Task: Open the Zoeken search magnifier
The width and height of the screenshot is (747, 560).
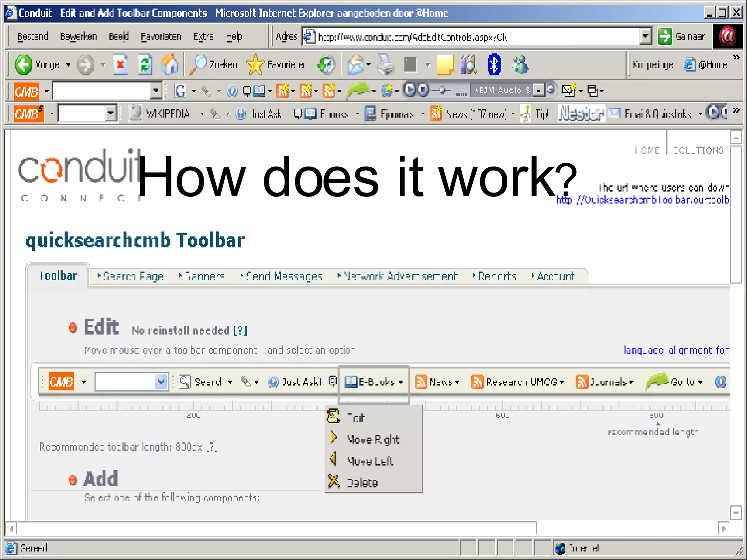Action: point(198,65)
